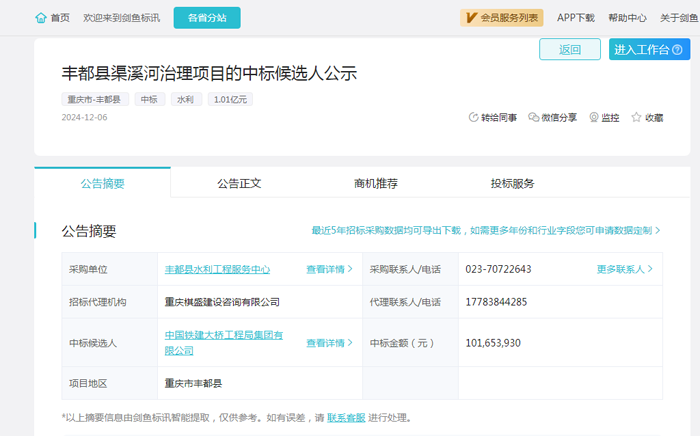Click the home icon beside 首页
The height and width of the screenshot is (436, 700).
pos(40,18)
